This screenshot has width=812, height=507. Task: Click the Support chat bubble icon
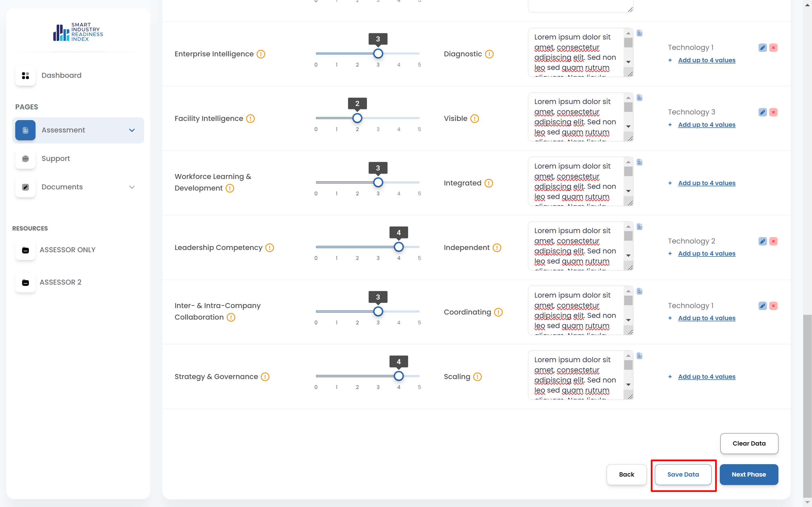[x=25, y=159]
